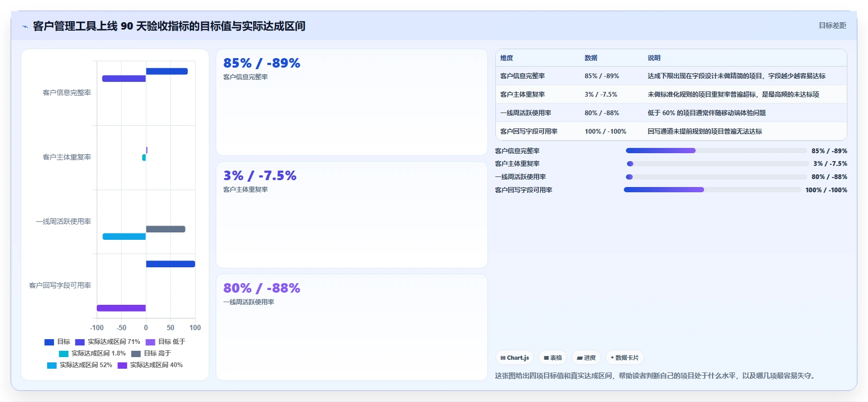Click the 客户信息完整率 progress bar
Screen dimensions: 868x402
click(716, 151)
